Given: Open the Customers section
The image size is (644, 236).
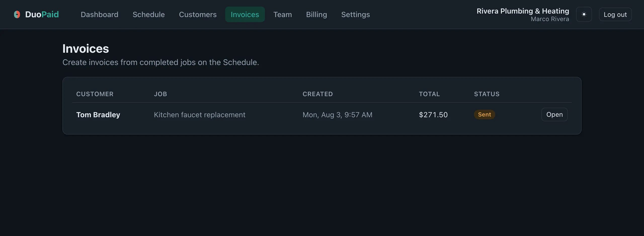Looking at the screenshot, I should 198,14.
